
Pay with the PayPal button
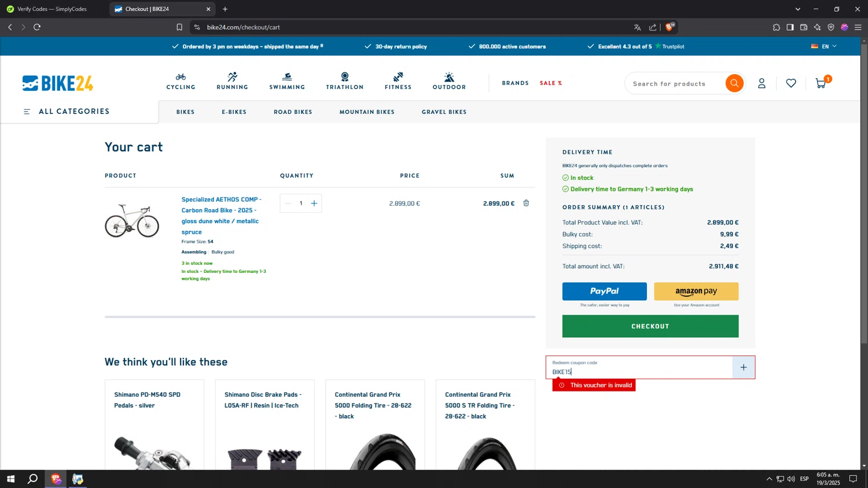pos(604,291)
